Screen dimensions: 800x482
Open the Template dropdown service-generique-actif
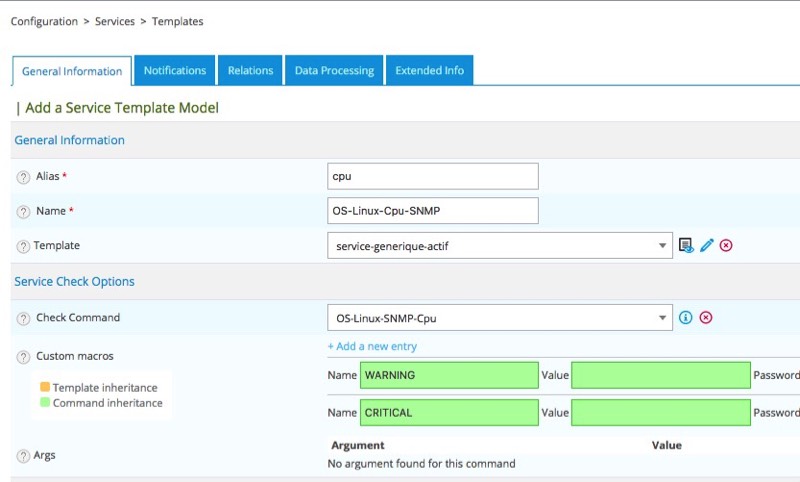[499, 246]
